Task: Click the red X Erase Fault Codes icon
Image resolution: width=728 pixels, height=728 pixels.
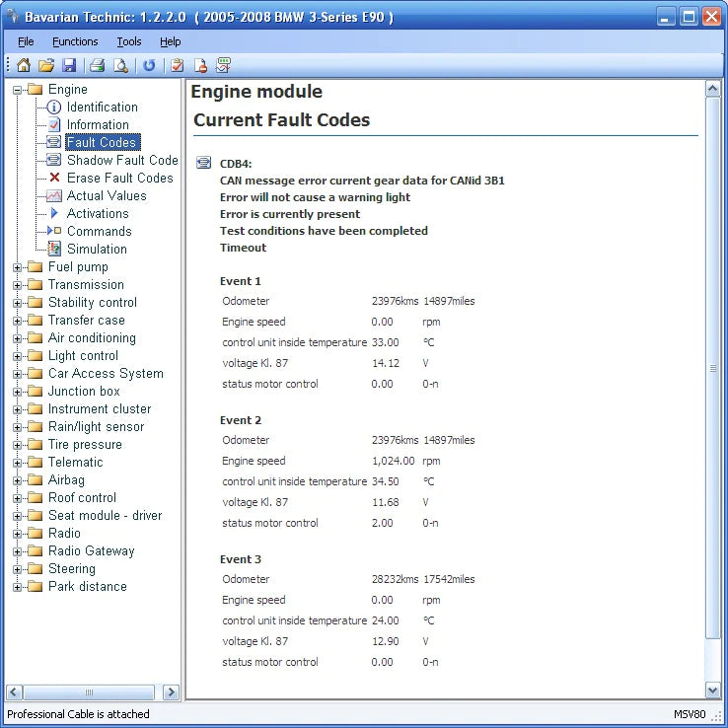Action: (55, 178)
